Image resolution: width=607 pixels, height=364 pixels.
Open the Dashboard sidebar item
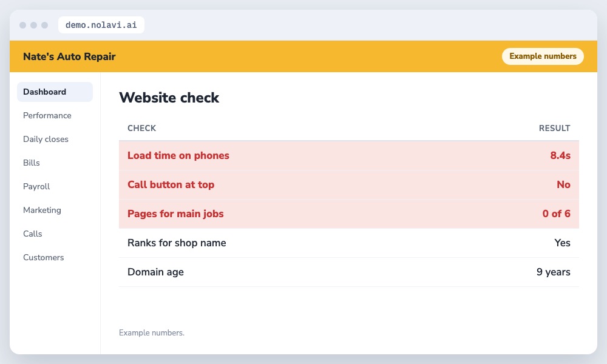pyautogui.click(x=55, y=92)
